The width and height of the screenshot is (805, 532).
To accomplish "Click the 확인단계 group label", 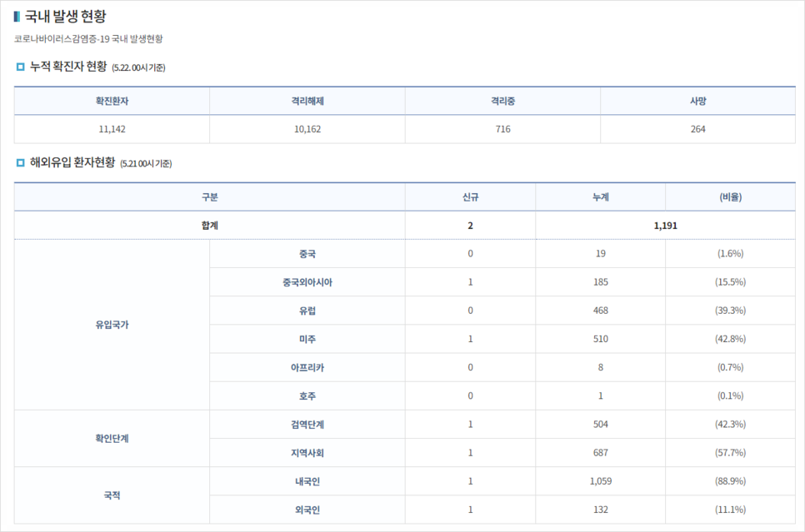I will (112, 439).
